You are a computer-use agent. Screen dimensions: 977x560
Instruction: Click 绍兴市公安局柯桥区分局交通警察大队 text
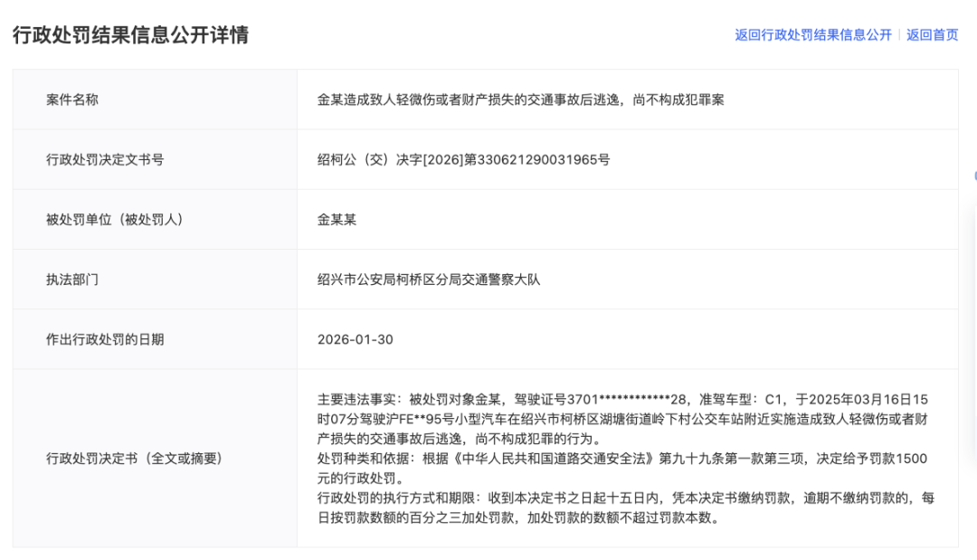point(429,279)
